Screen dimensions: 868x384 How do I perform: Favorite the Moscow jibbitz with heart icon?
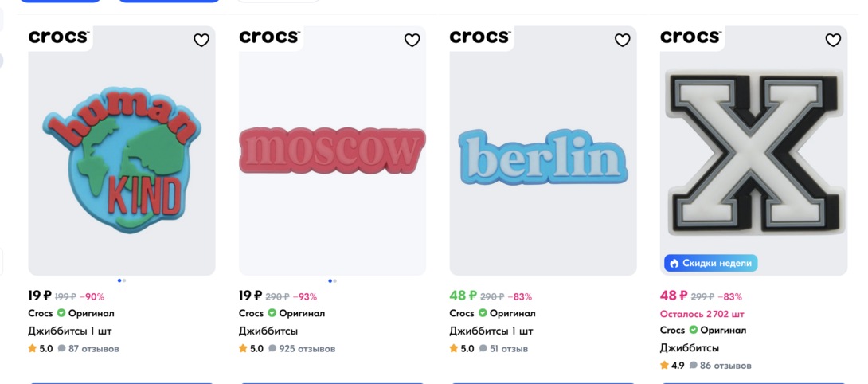coord(412,40)
